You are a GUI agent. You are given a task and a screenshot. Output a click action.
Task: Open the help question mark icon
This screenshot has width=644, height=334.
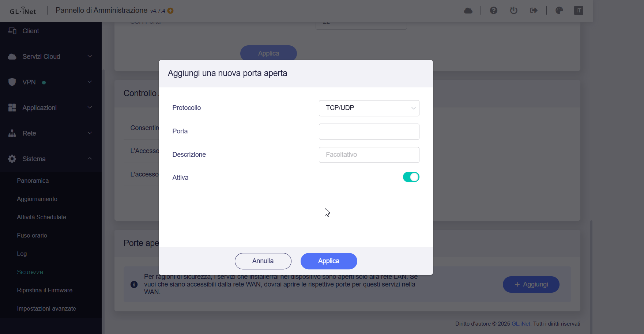pos(494,11)
